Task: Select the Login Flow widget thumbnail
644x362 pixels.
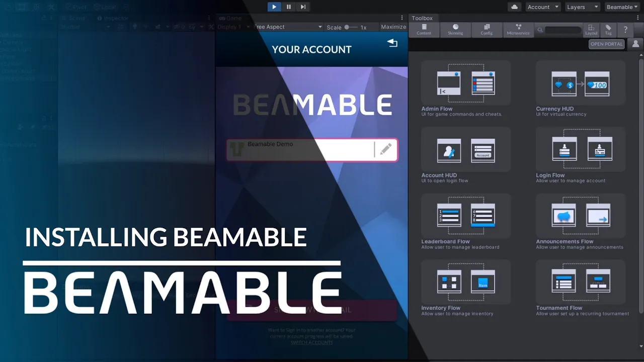Action: click(x=581, y=150)
